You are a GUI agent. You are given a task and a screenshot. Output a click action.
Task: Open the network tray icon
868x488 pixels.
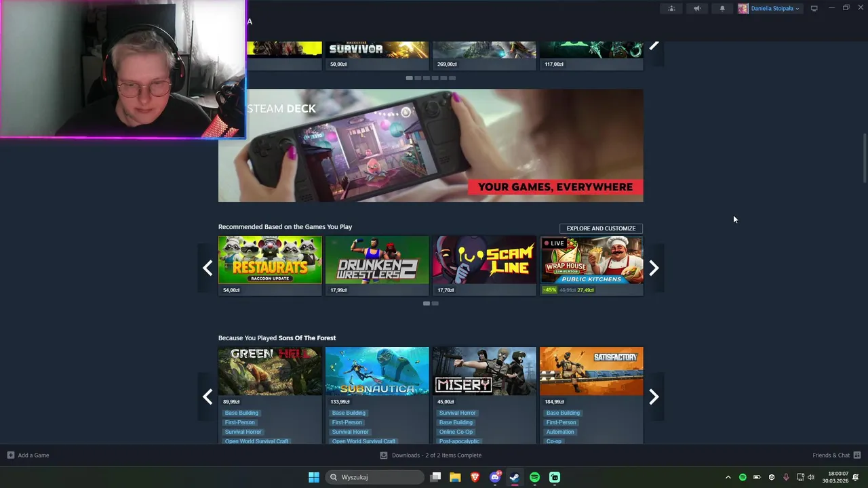[800, 477]
